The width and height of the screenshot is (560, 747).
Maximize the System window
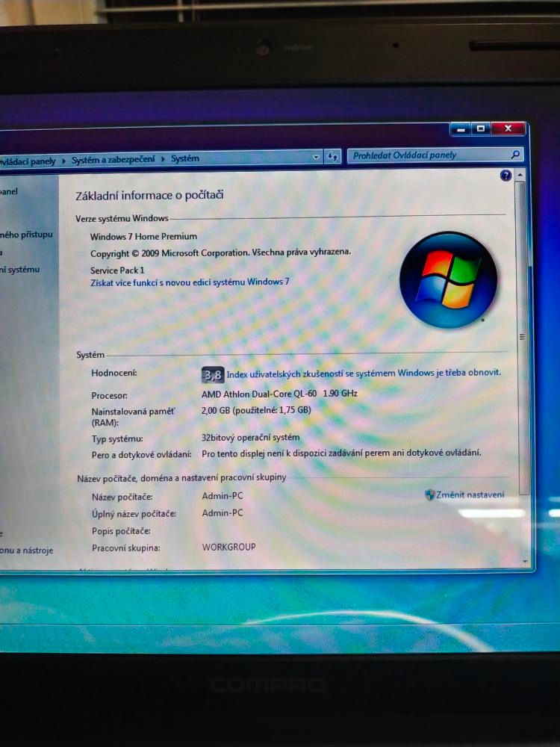481,128
